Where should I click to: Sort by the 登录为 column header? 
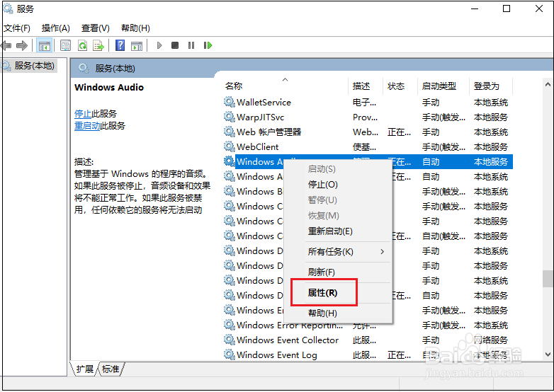[x=491, y=86]
